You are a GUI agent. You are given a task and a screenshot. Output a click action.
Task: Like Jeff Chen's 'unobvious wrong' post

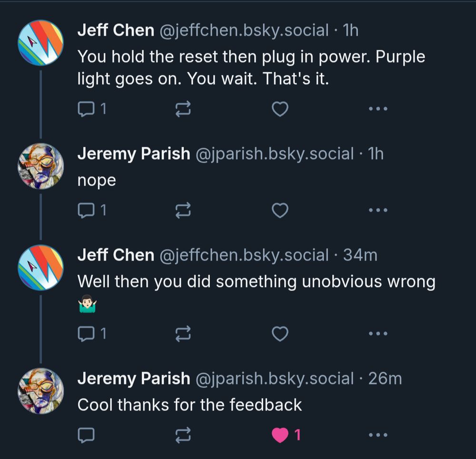tap(280, 334)
